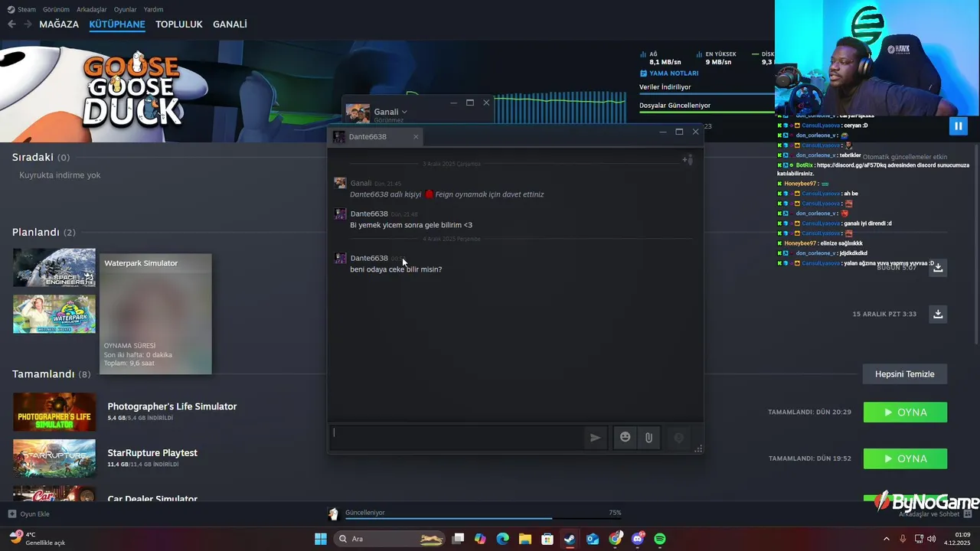980x551 pixels.
Task: Open the Oyunlar menu
Action: pyautogui.click(x=125, y=9)
